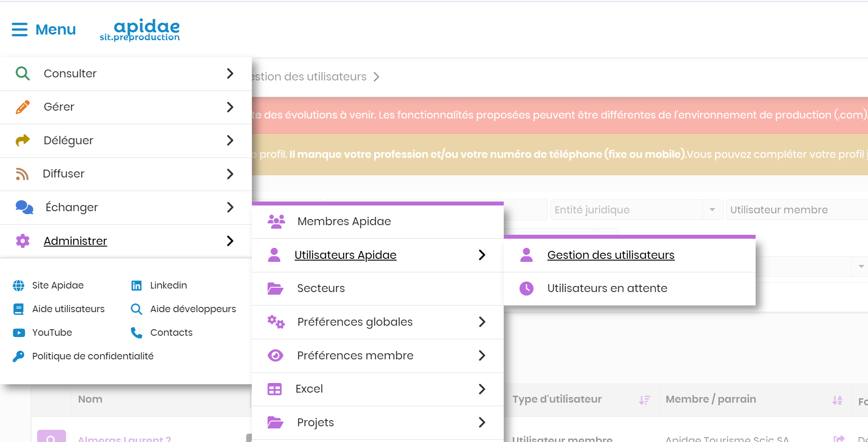Screen dimensions: 868x442
Task: Click the YouTube play icon
Action: pos(19,333)
